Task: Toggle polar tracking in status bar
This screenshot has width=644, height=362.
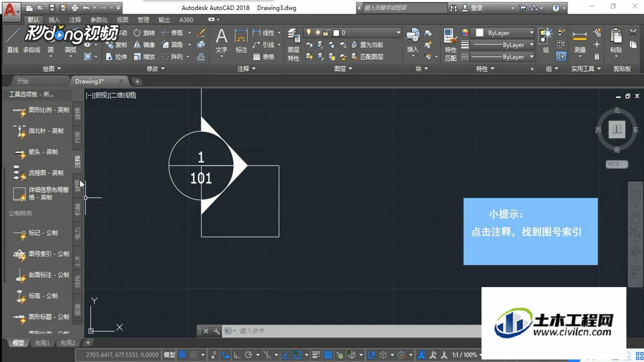Action: 249,355
